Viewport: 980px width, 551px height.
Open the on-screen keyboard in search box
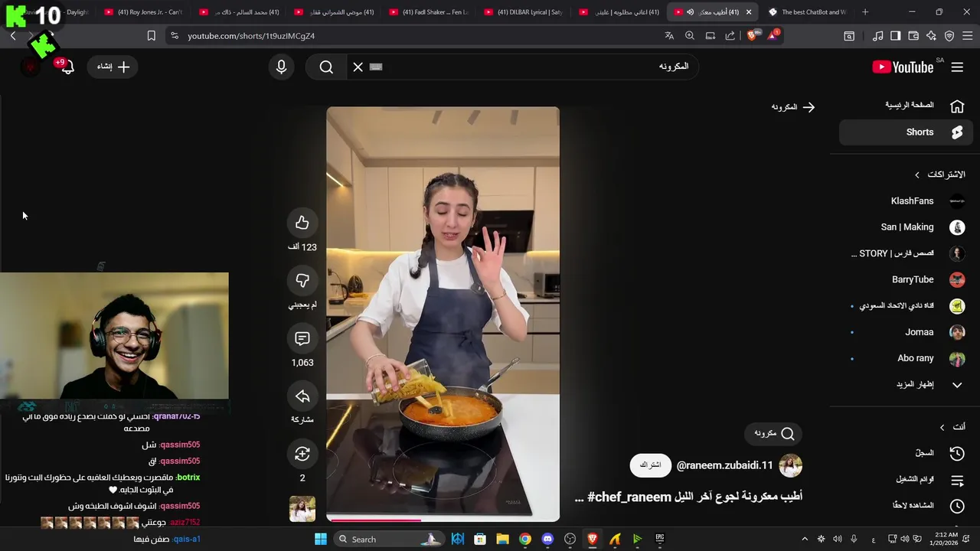pos(376,67)
